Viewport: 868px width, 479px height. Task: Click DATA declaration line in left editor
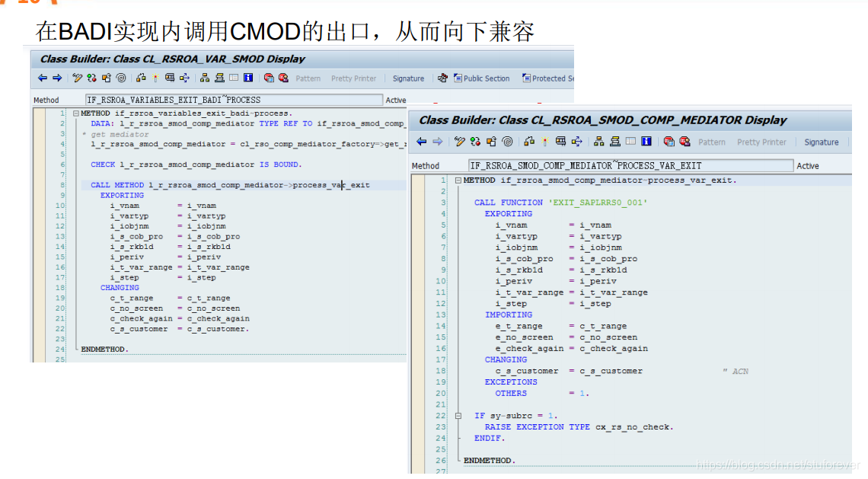[248, 123]
